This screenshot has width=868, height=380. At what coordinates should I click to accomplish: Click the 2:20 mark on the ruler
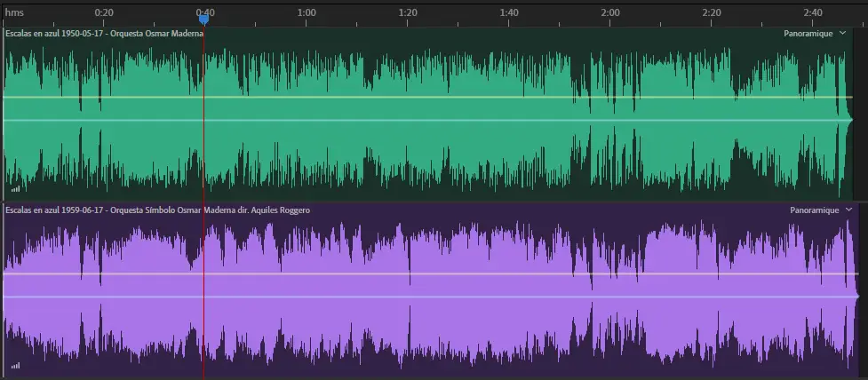[x=712, y=12]
